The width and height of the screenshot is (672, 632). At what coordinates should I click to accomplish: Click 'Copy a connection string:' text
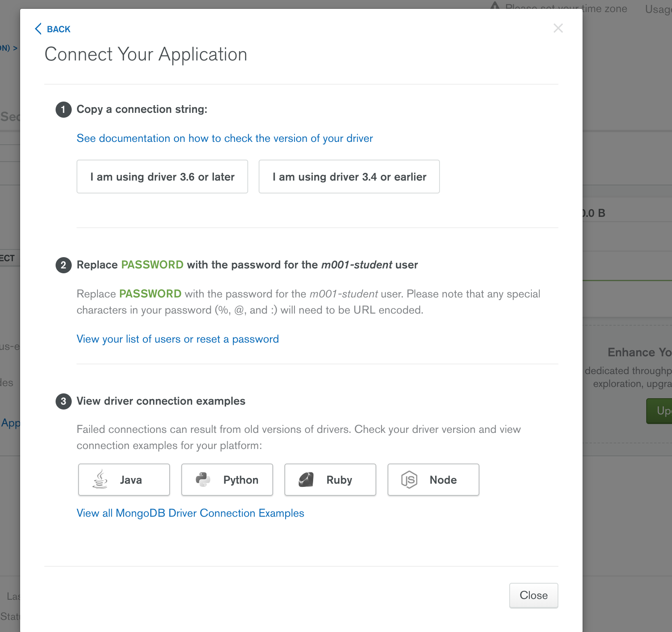[x=142, y=109]
